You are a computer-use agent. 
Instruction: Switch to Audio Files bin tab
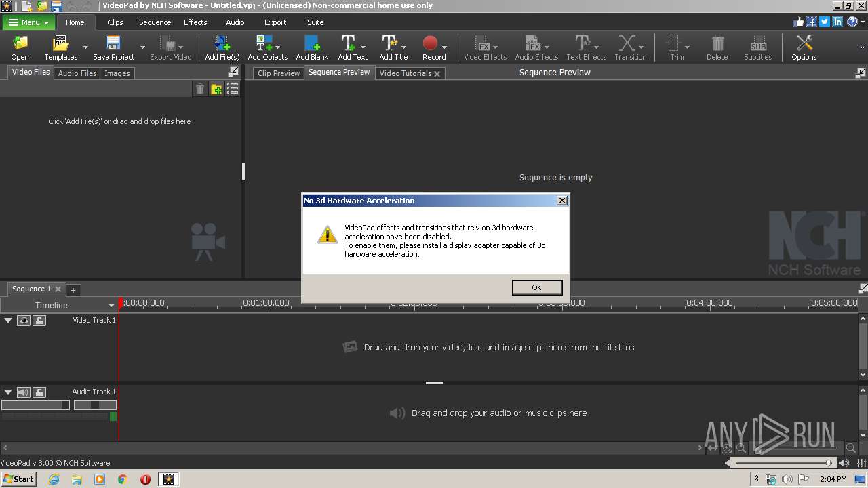tap(77, 73)
